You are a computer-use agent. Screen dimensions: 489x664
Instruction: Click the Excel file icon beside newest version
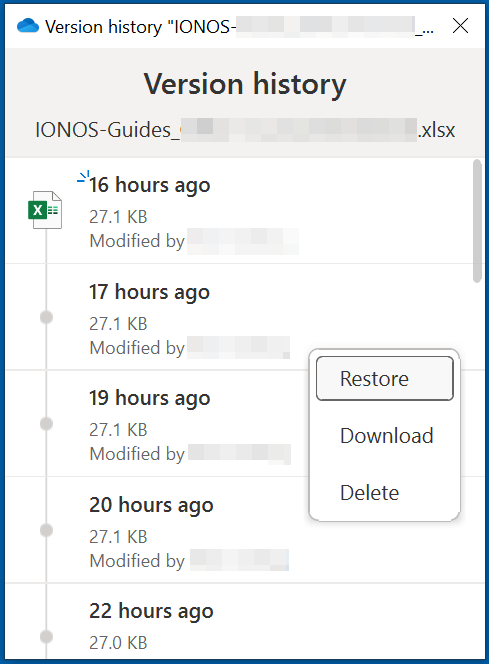coord(45,210)
